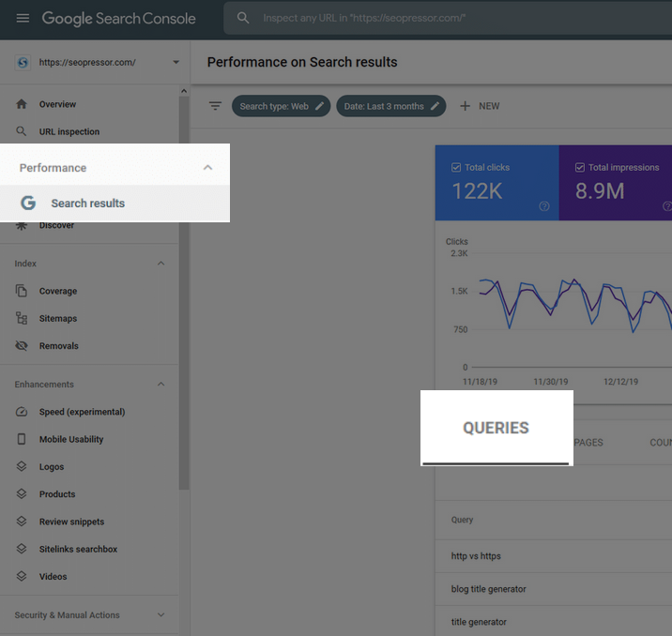Screen dimensions: 672x636
Task: Click sidebar scroll up arrow
Action: (184, 91)
